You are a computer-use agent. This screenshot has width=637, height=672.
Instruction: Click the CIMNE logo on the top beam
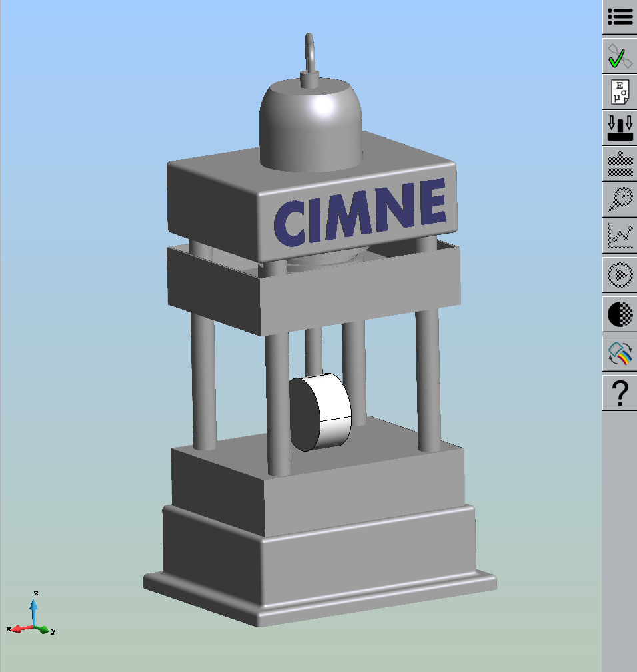[360, 213]
